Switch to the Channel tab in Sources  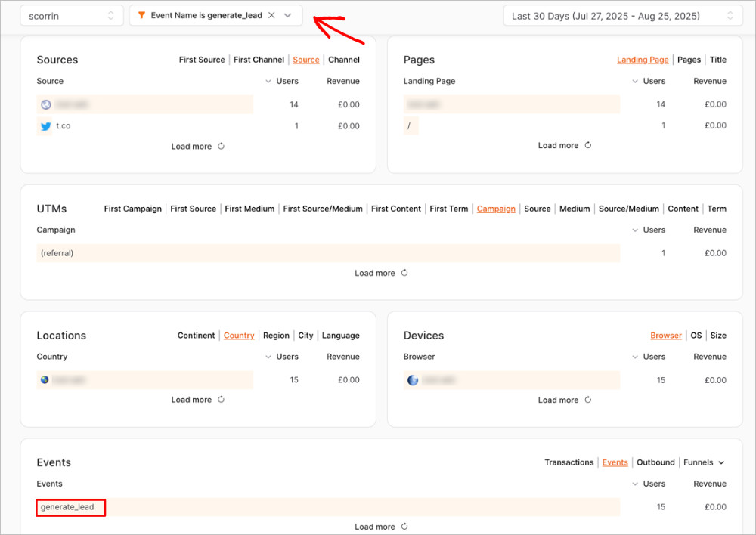[x=344, y=60]
